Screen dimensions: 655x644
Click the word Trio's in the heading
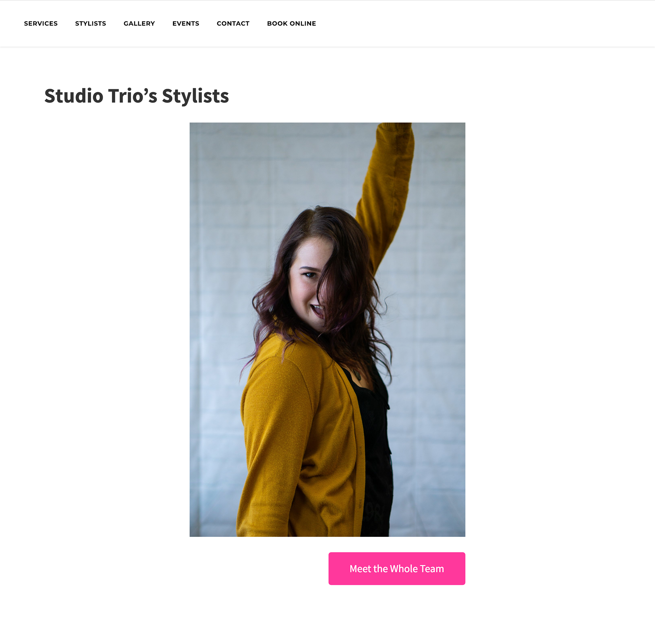[x=133, y=96]
